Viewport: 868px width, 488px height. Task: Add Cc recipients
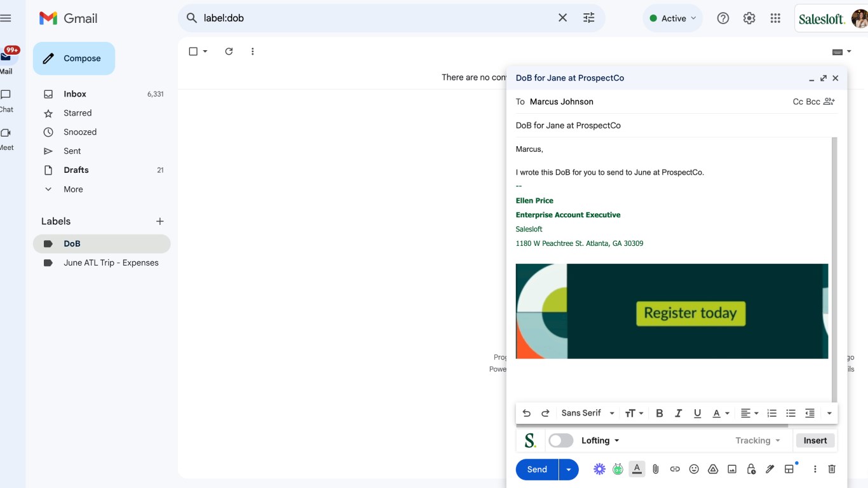[798, 102]
